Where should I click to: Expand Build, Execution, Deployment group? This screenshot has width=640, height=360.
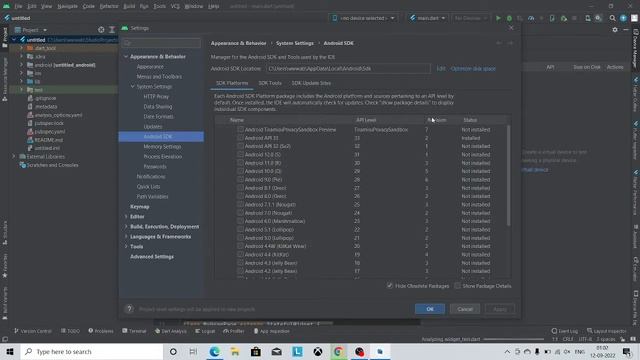click(x=126, y=227)
